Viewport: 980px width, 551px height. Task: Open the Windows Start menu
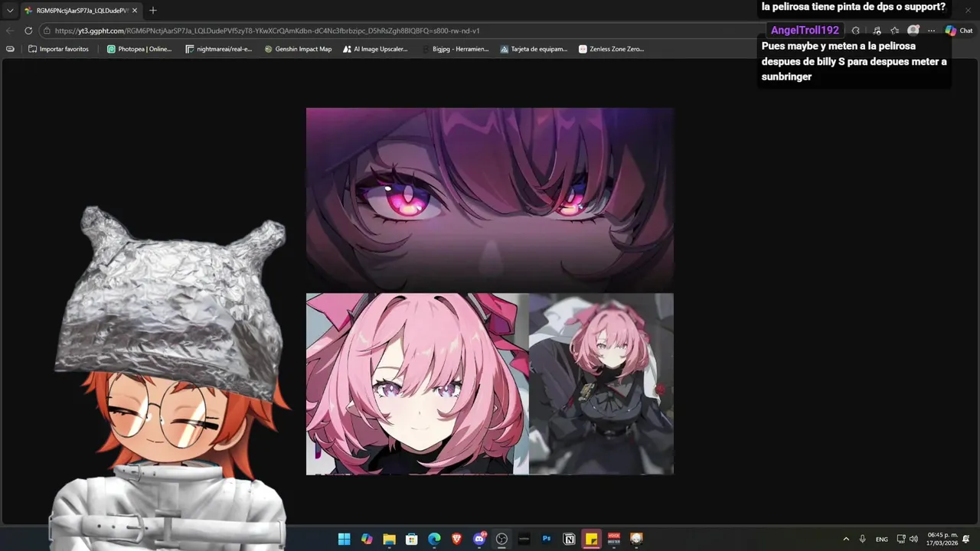(x=345, y=539)
